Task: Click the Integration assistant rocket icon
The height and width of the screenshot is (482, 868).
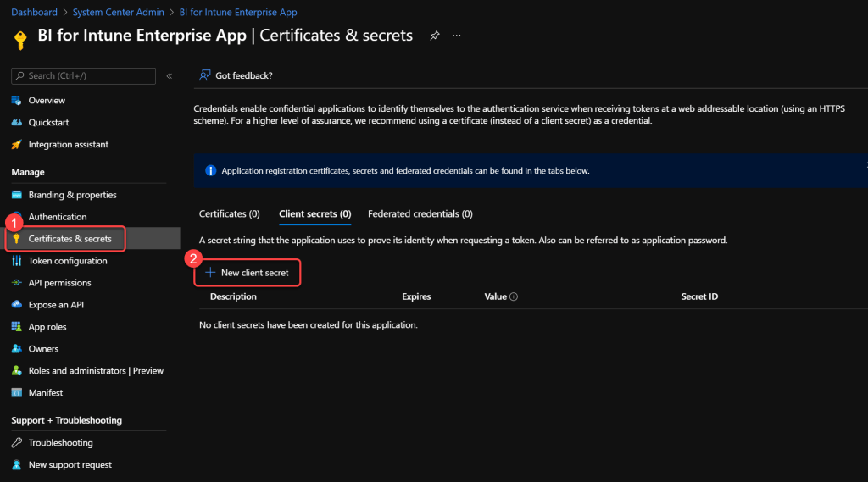Action: pyautogui.click(x=16, y=145)
